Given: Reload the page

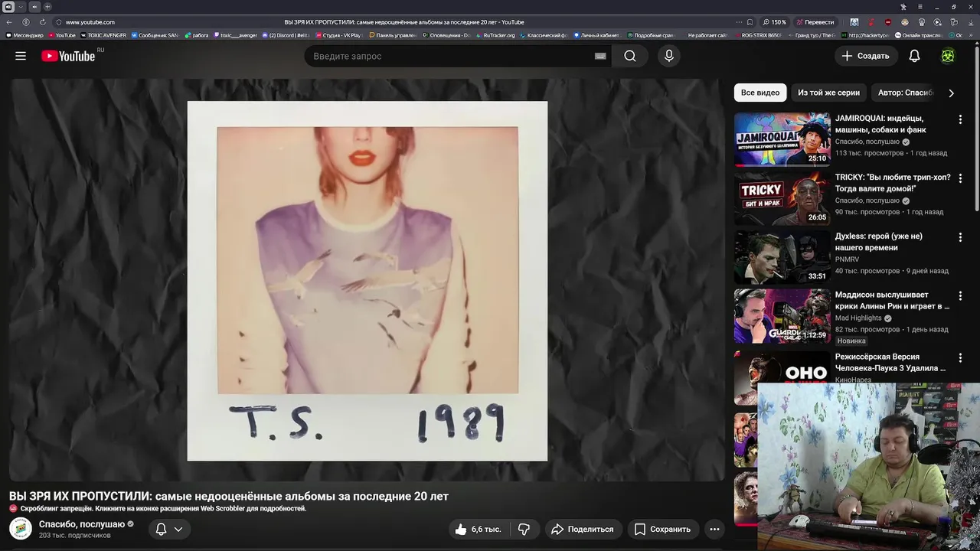Looking at the screenshot, I should [42, 22].
